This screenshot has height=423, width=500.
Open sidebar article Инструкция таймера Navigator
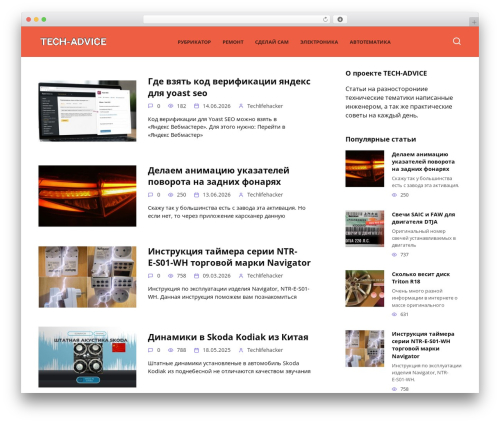click(x=423, y=345)
